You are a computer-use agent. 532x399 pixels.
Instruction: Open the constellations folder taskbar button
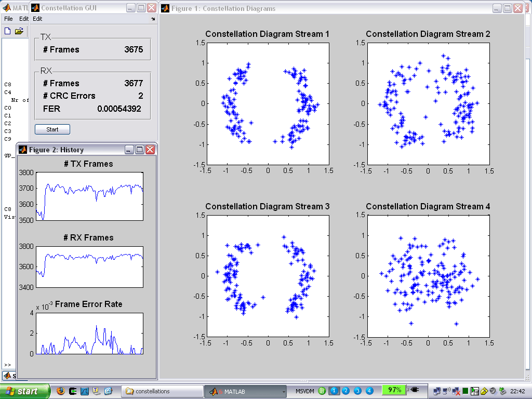coord(164,391)
